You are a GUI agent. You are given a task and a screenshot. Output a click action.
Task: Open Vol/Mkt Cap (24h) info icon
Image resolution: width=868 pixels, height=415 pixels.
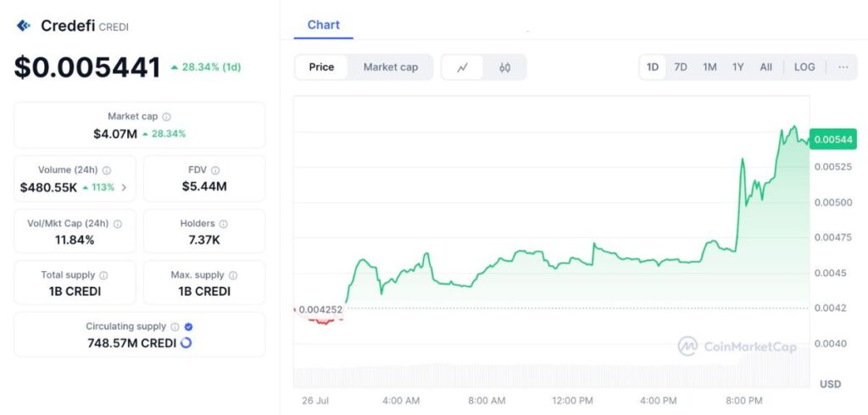[x=117, y=224]
